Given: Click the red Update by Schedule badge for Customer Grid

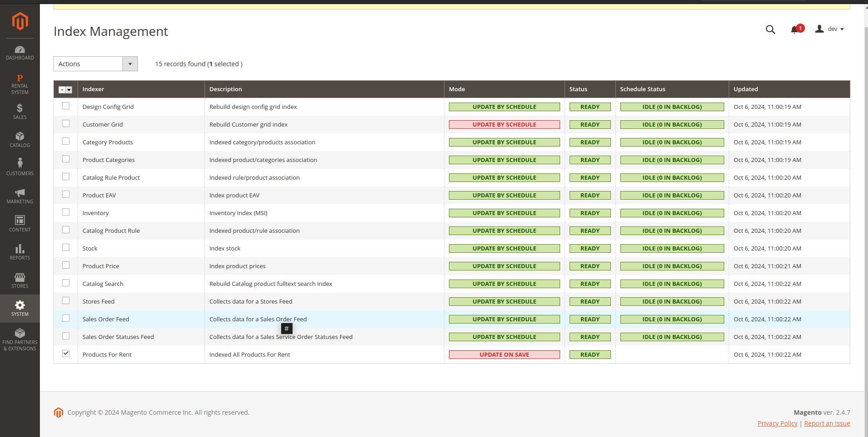Looking at the screenshot, I should point(504,125).
